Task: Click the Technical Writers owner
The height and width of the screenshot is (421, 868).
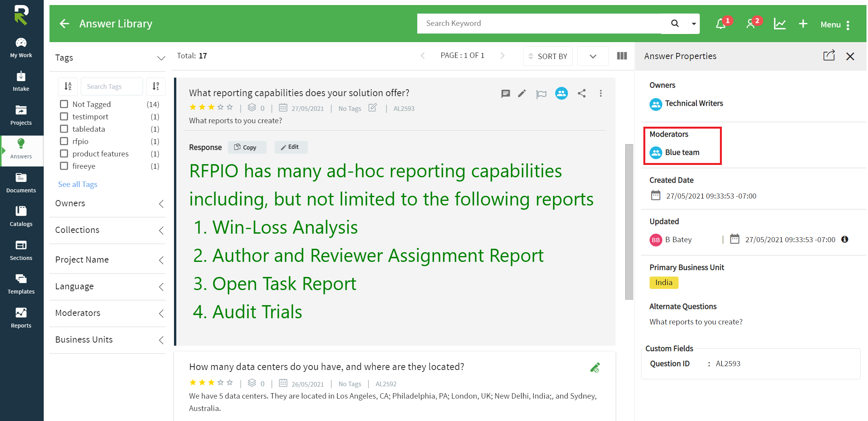Action: coord(686,104)
